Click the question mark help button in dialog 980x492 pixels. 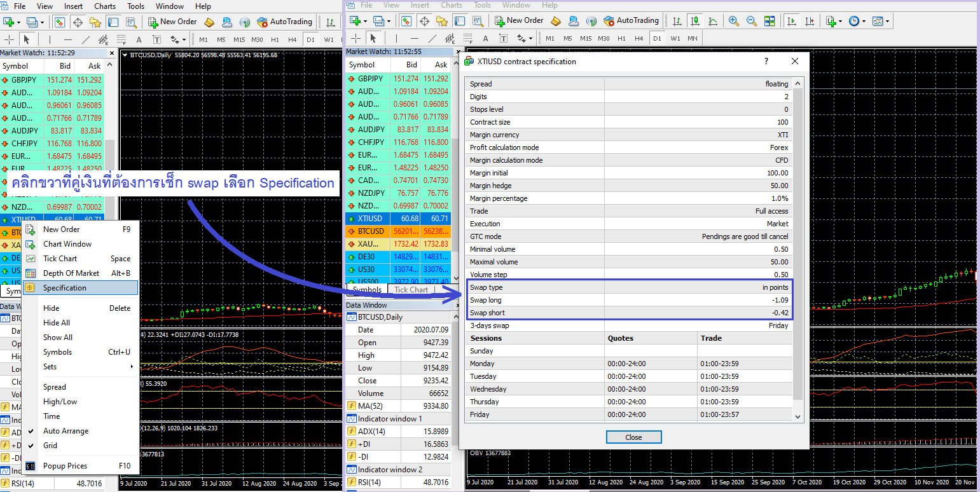tap(766, 62)
